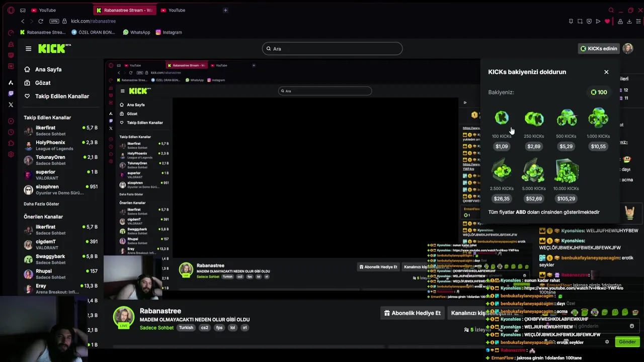The height and width of the screenshot is (362, 644).
Task: Select the 2.500 KICKs package icon
Action: click(x=502, y=170)
